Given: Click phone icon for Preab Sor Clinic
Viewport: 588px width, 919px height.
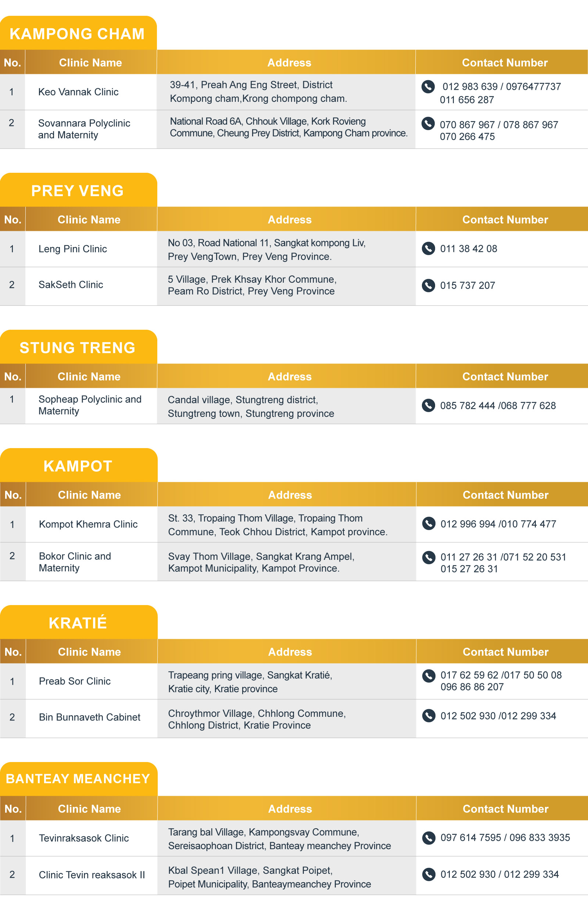Looking at the screenshot, I should coord(429,675).
